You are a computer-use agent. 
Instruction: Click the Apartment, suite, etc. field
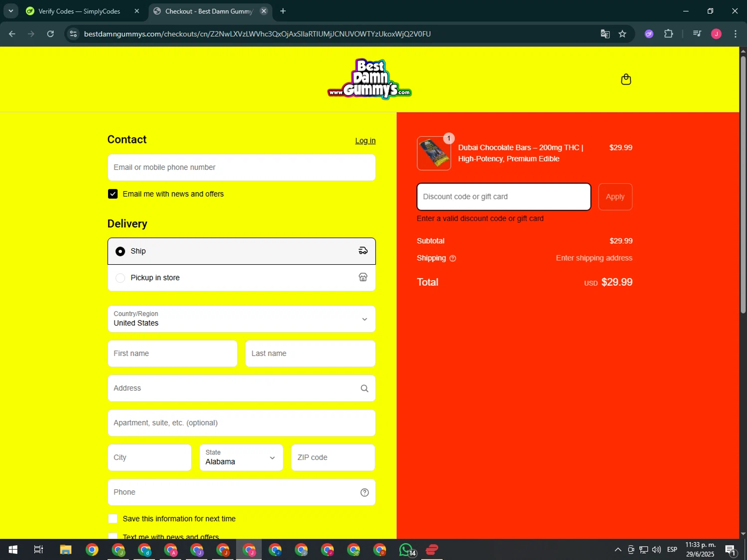(242, 423)
